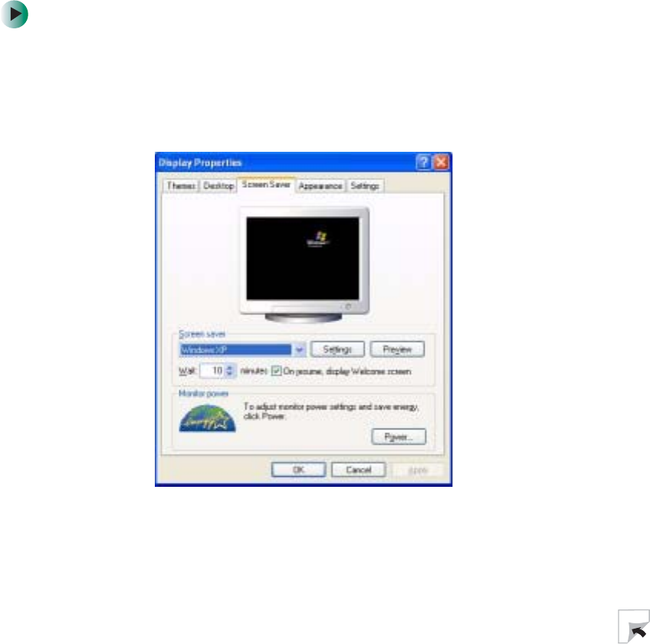The width and height of the screenshot is (650, 644).
Task: Confirm with the OK button
Action: pyautogui.click(x=298, y=470)
